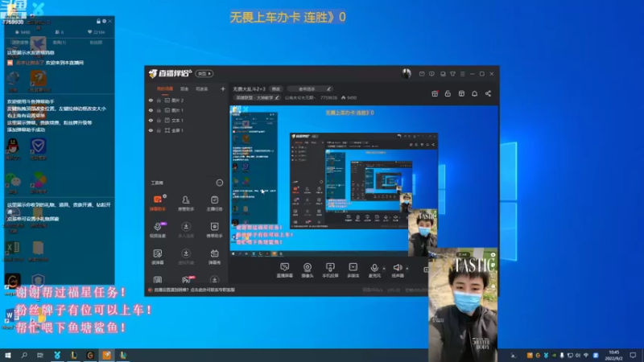The height and width of the screenshot is (362, 644).
Task: Toggle lock on the 图片 2 layer
Action: (159, 100)
